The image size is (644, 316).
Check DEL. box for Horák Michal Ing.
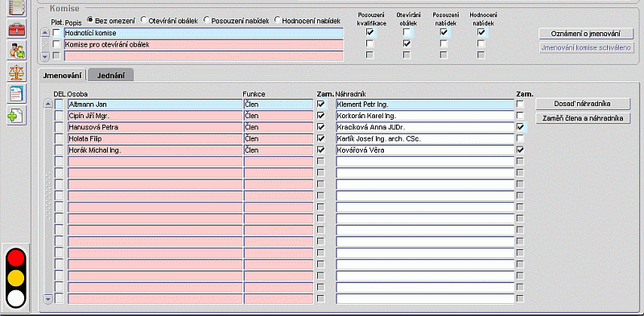59,150
